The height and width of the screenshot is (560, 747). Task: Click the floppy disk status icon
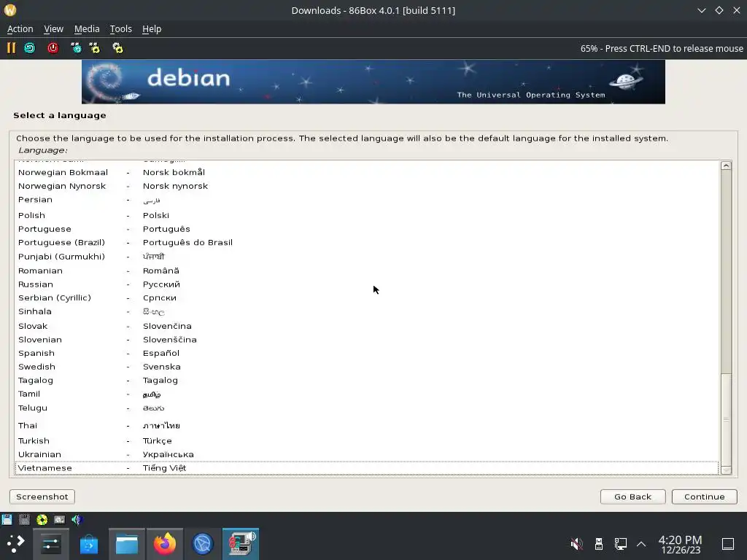[7, 519]
